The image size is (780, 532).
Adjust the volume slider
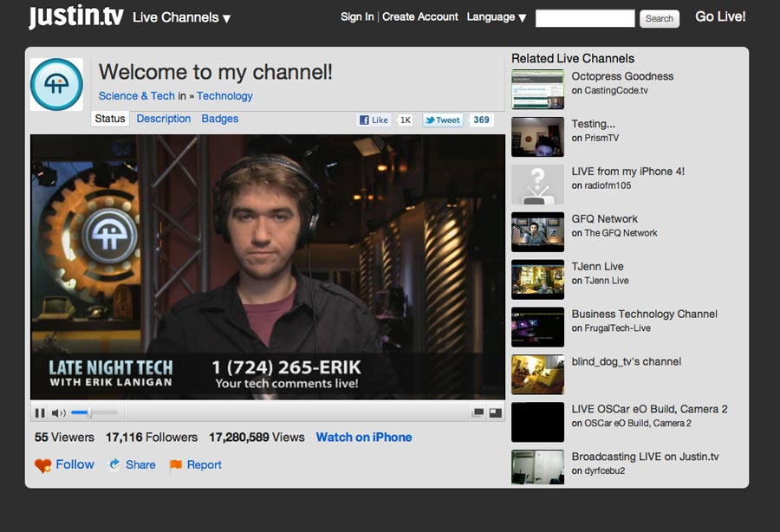pos(94,412)
